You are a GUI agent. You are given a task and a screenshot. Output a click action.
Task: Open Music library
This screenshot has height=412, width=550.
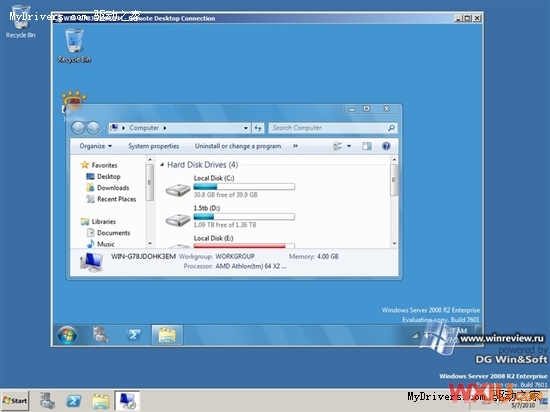[101, 244]
